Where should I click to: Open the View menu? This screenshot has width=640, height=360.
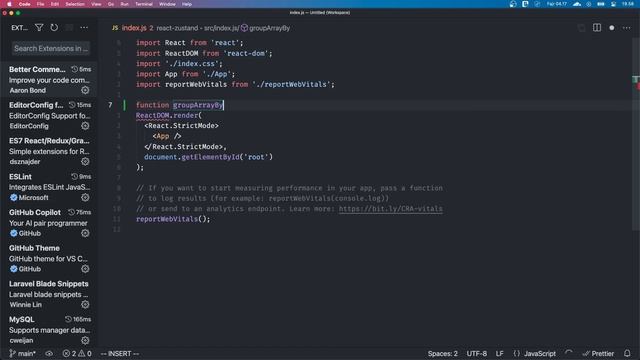coord(96,4)
